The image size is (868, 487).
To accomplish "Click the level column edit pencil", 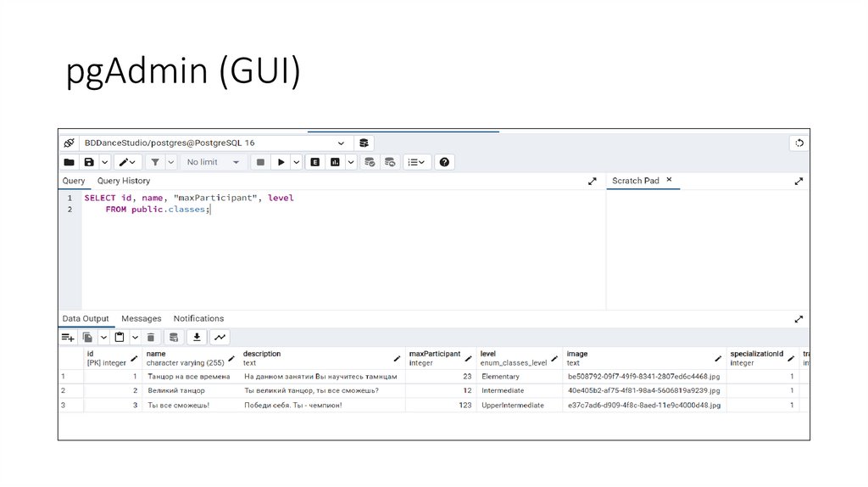I will (x=554, y=359).
